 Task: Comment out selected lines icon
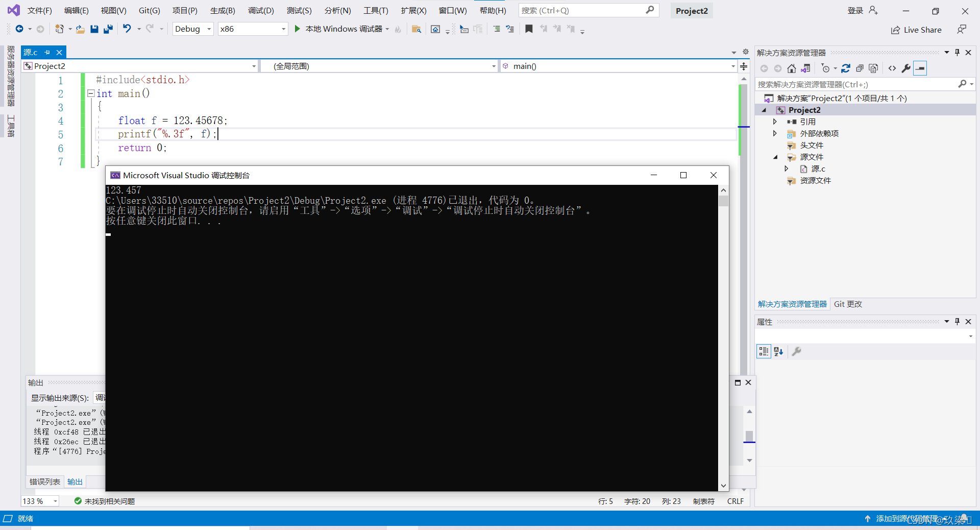click(x=496, y=29)
